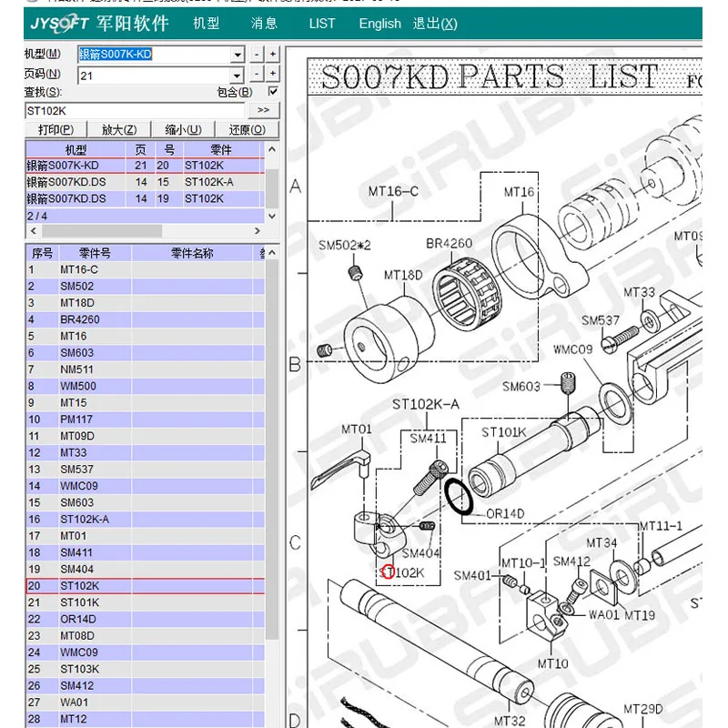The height and width of the screenshot is (728, 728).
Task: Click the MT10 label in the diagram
Action: [x=552, y=663]
